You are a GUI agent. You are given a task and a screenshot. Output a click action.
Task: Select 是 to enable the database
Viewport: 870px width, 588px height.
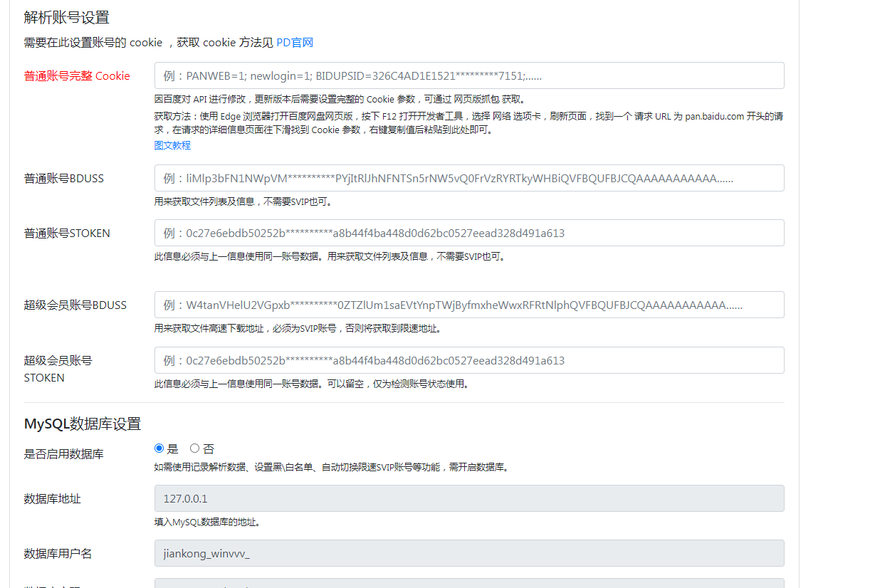[158, 448]
